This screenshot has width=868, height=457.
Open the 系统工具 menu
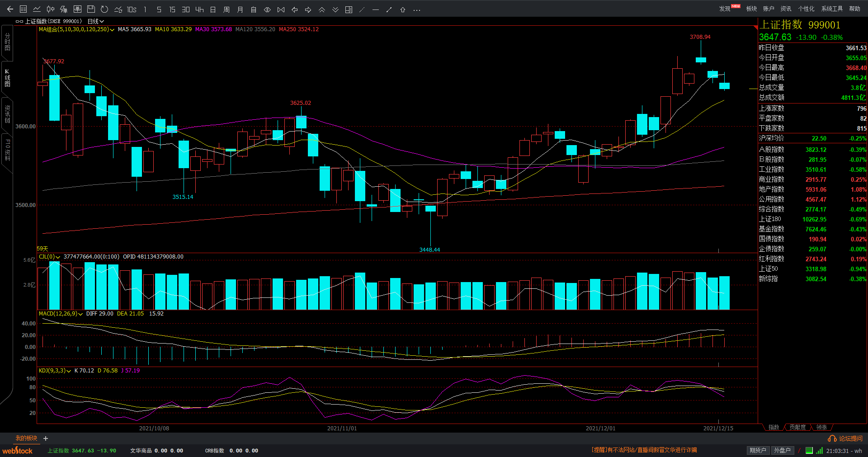coord(832,9)
